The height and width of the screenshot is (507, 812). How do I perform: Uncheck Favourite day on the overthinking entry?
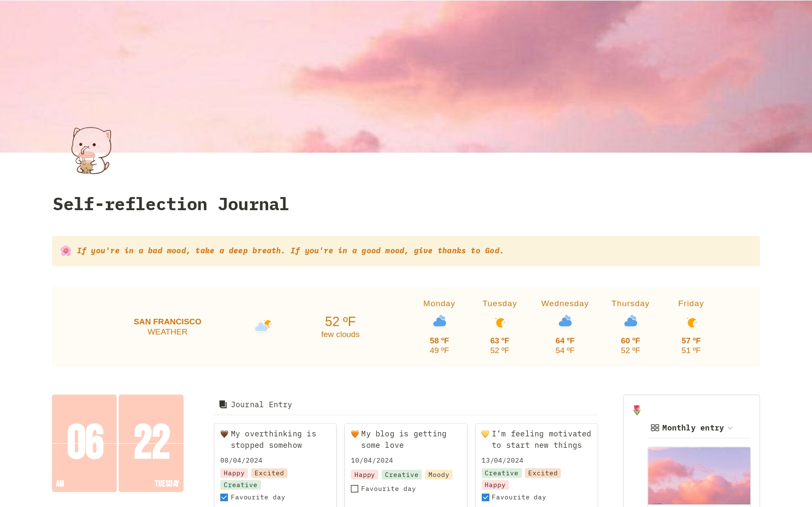[x=224, y=497]
